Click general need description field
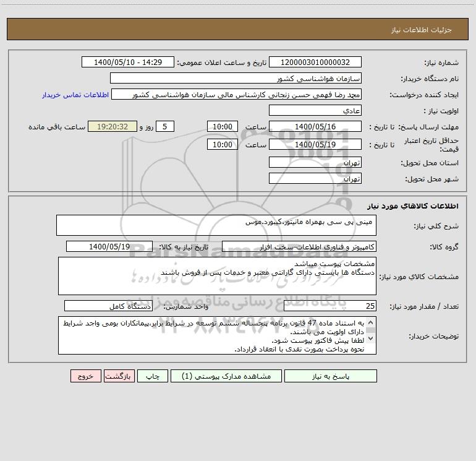 coord(216,225)
